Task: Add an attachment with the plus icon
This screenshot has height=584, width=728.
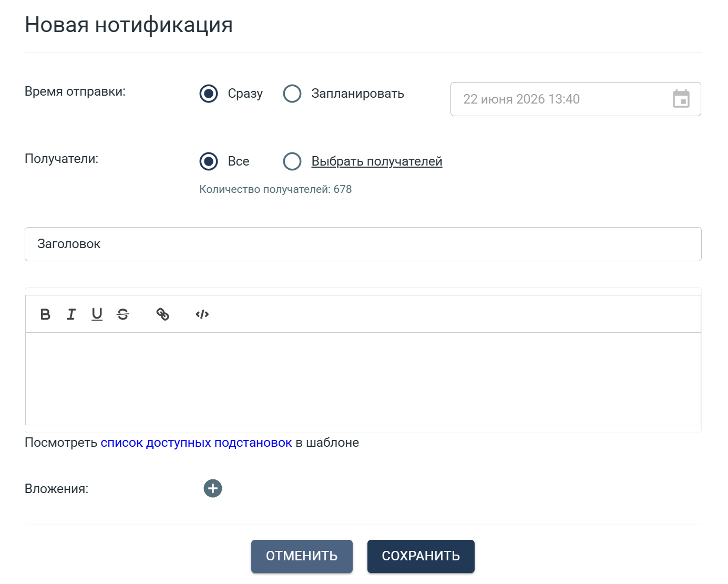Action: (213, 488)
